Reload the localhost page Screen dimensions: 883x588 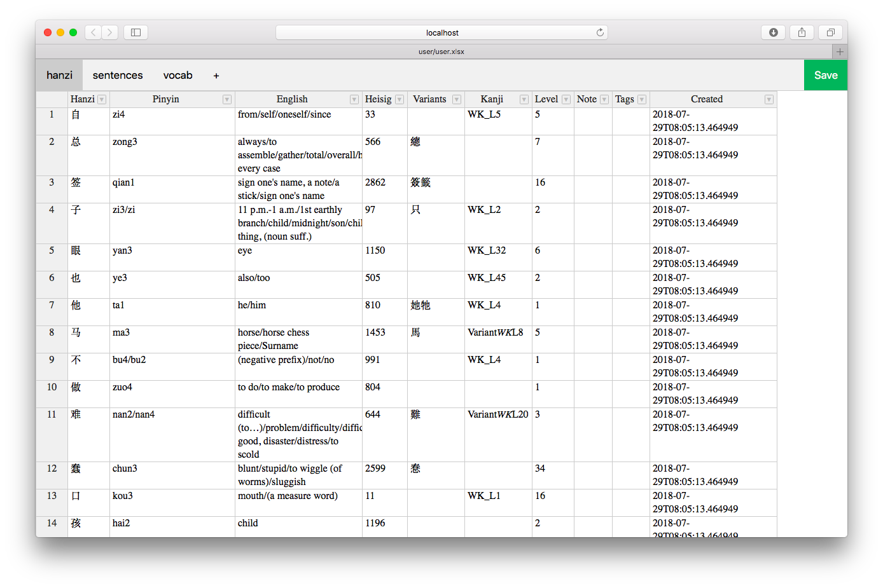(599, 32)
